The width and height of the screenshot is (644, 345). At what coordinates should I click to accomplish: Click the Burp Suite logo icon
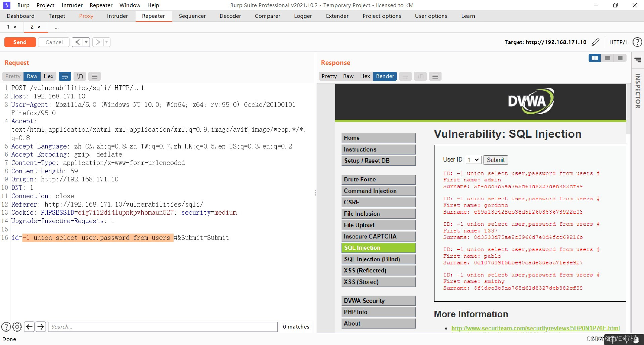[x=7, y=5]
